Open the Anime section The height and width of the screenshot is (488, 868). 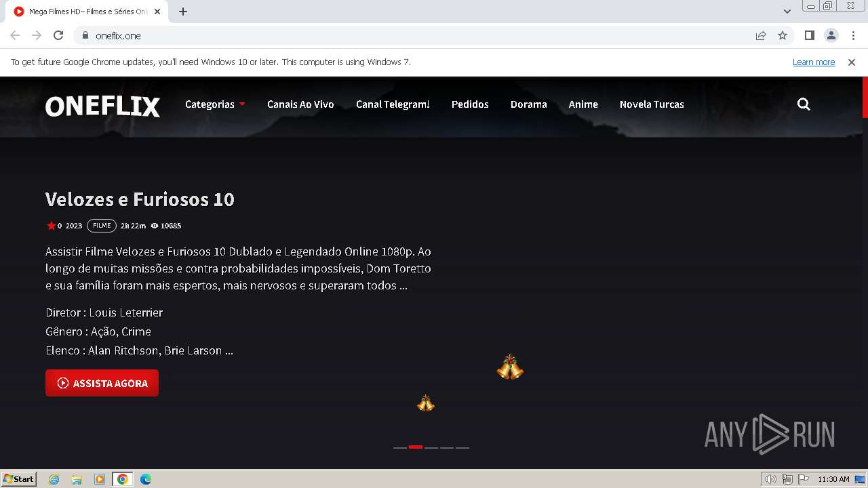(x=583, y=104)
